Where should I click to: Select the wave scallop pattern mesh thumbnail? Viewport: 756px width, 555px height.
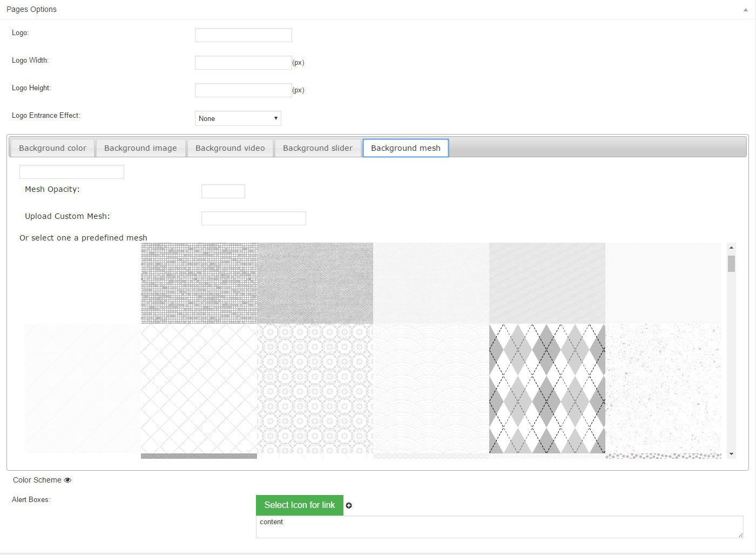[x=431, y=389]
